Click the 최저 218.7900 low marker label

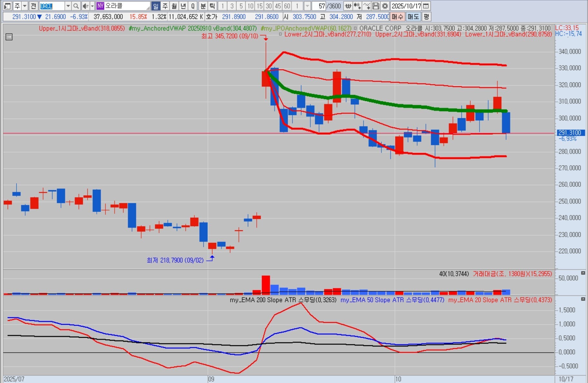[x=175, y=260]
